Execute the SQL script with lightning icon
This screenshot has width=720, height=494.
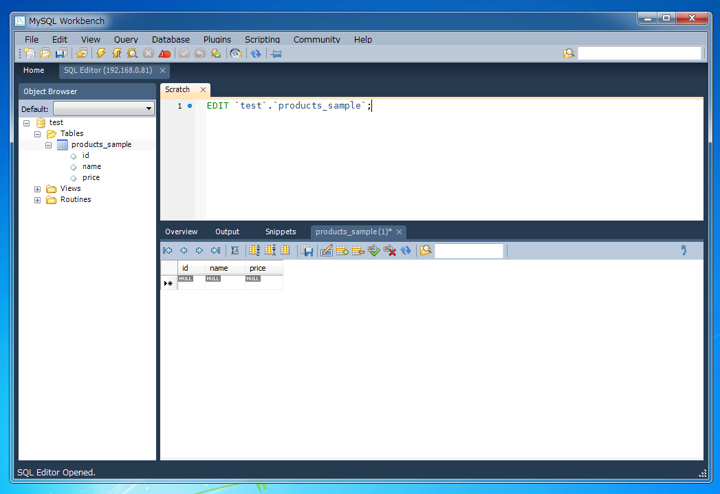click(101, 53)
